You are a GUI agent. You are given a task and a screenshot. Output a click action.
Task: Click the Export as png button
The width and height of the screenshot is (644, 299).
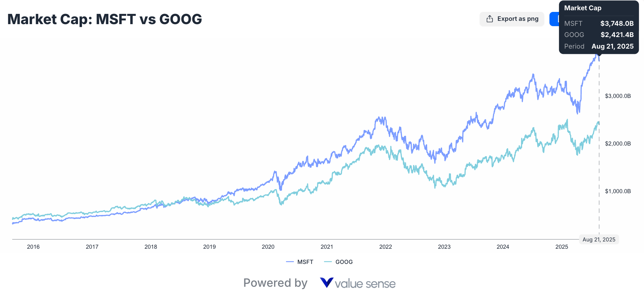[512, 19]
